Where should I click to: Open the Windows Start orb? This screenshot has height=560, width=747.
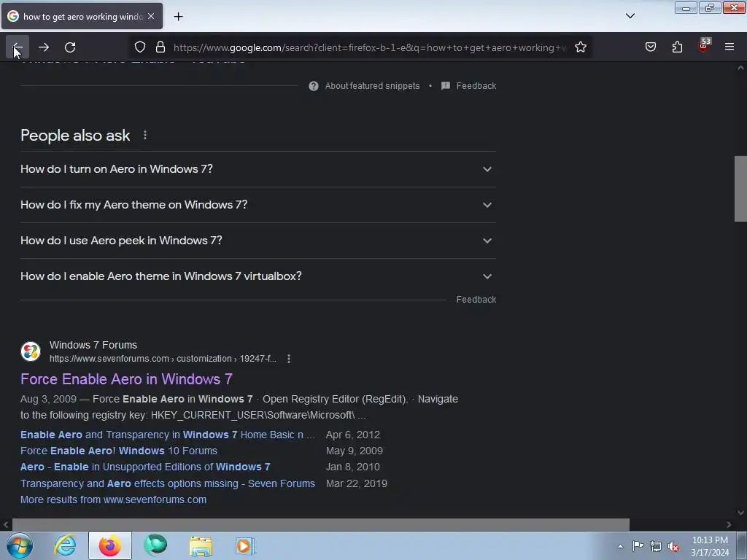tap(20, 545)
